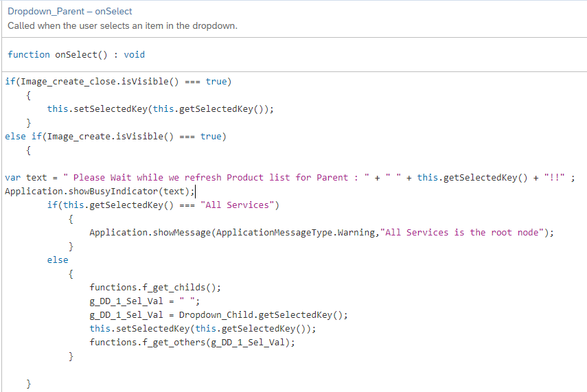Click the function onSelect() signature line

pyautogui.click(x=76, y=55)
